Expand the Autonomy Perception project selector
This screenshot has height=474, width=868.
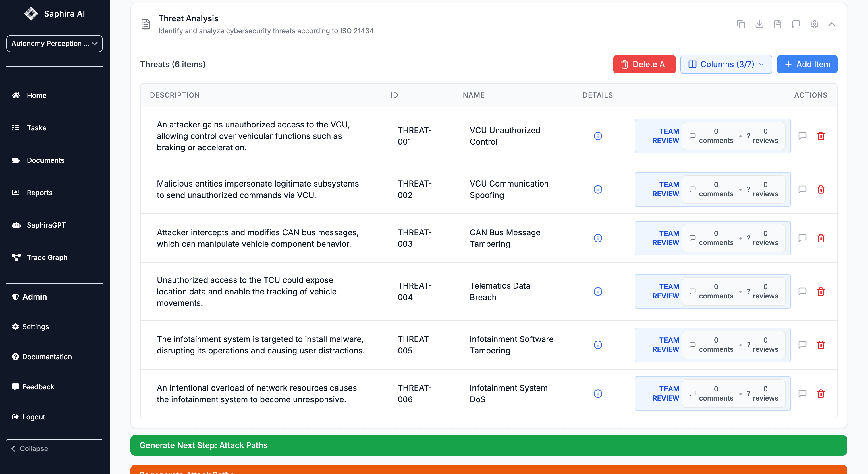54,43
